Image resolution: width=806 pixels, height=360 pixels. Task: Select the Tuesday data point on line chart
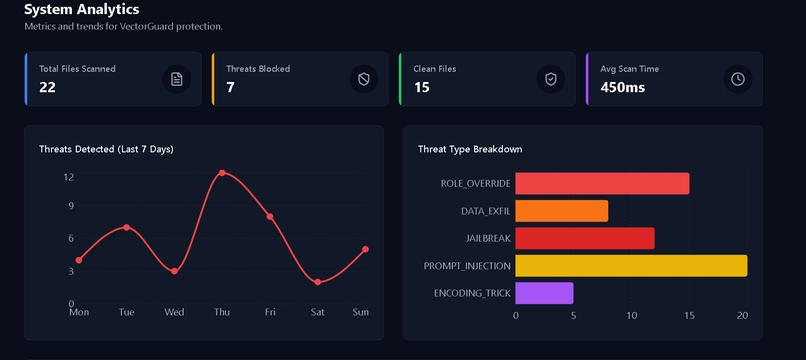(x=126, y=227)
